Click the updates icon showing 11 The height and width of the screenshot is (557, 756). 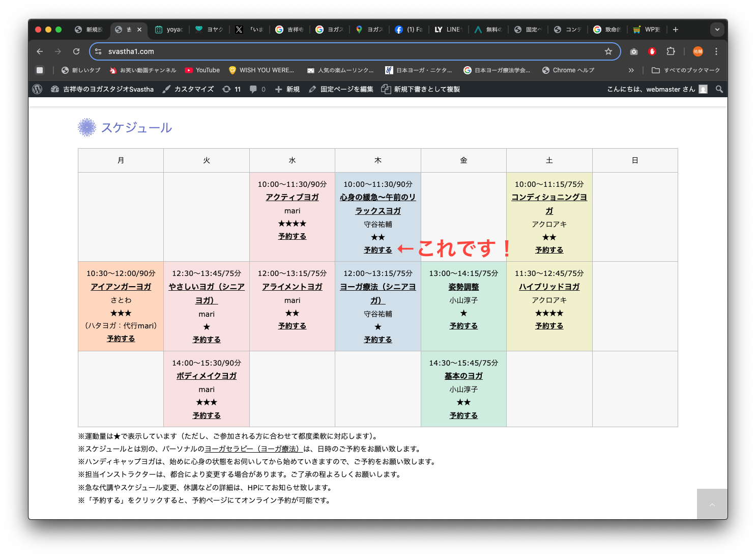231,89
